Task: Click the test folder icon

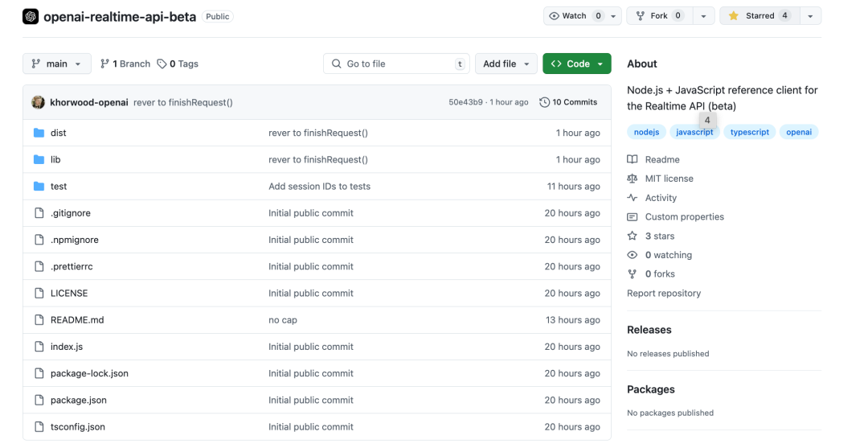Action: pos(39,187)
